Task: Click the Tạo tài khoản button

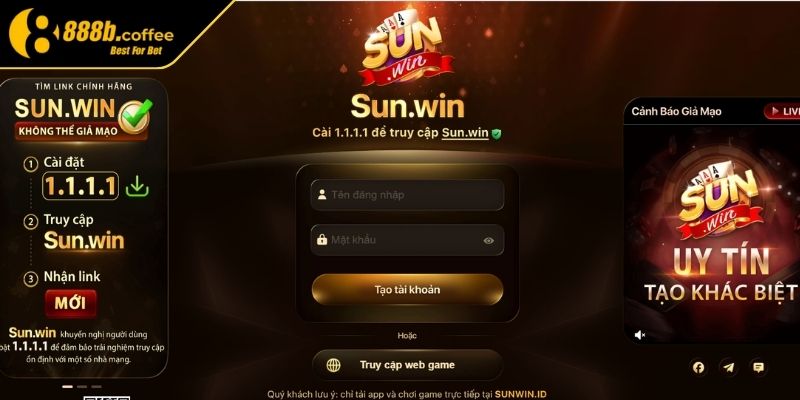Action: (407, 289)
